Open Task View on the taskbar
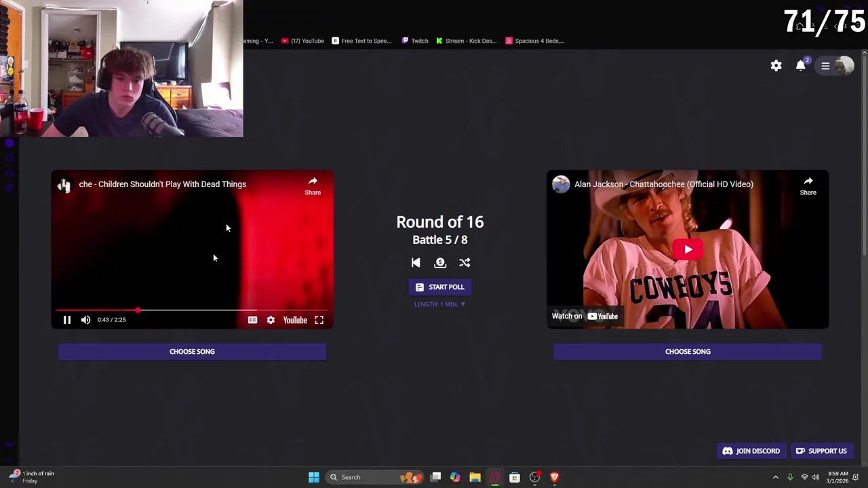 click(x=435, y=477)
